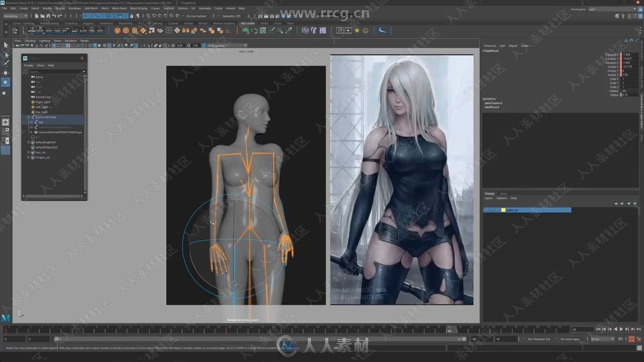This screenshot has height=362, width=644.
Task: Click the Outliner search field
Action: click(56, 71)
